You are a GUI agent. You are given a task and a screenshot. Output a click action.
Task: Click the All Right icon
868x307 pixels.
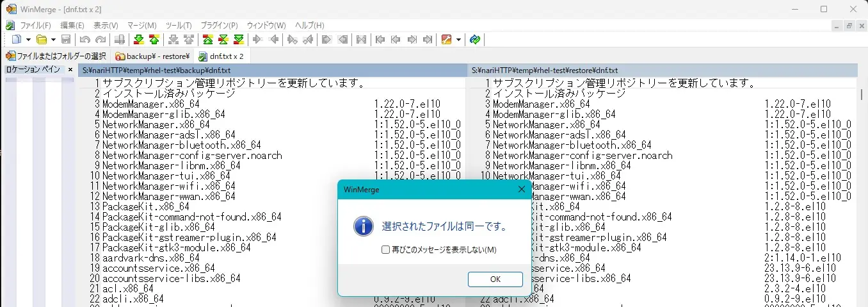327,40
